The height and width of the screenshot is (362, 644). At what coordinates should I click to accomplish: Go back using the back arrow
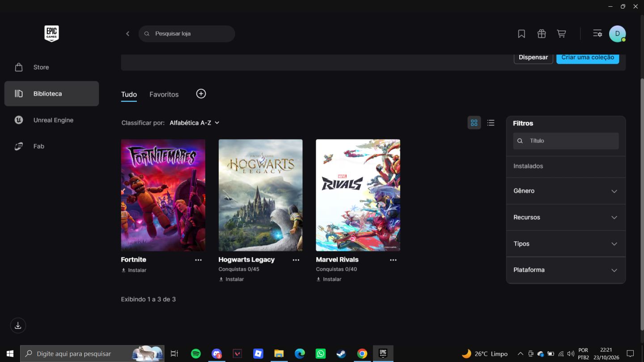pos(127,34)
